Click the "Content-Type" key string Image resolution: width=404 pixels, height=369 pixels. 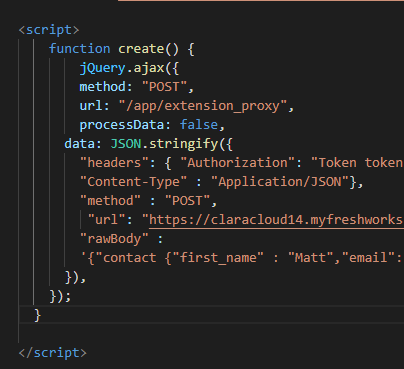point(133,182)
